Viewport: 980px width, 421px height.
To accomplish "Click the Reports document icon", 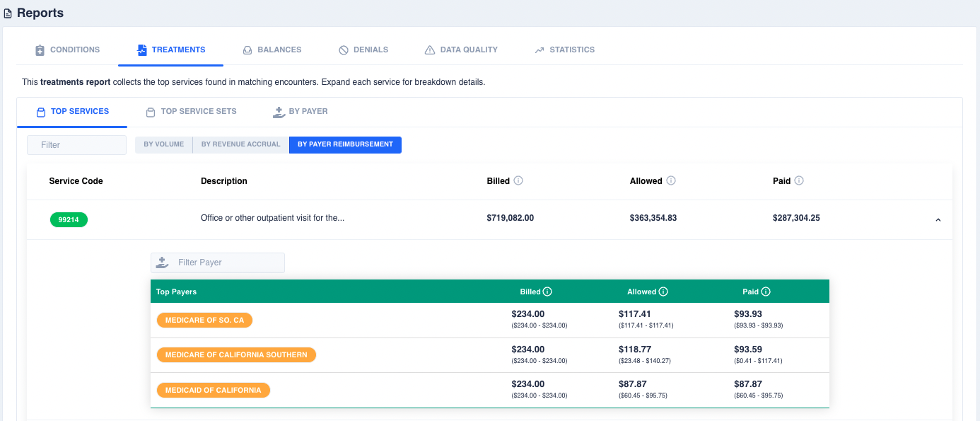I will [x=8, y=13].
